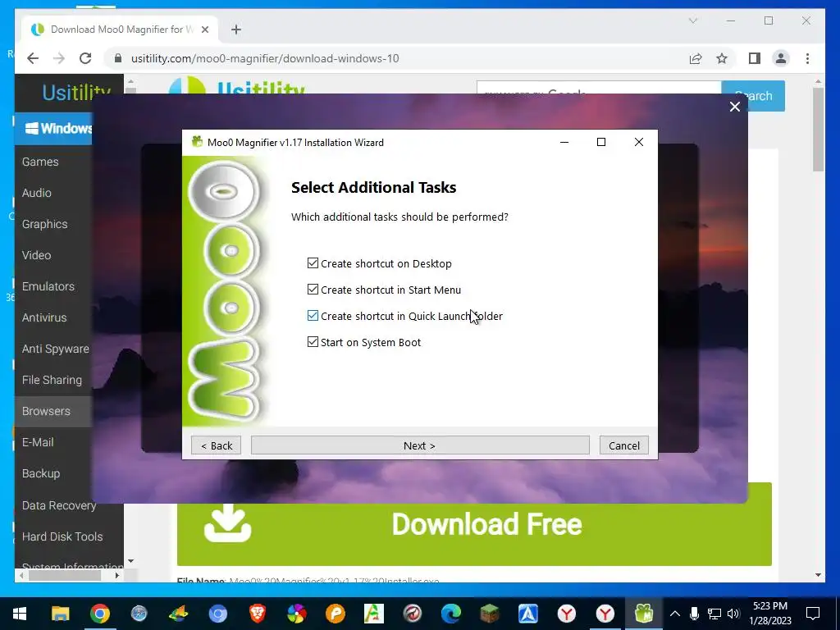Open Minecraft block icon in taskbar
Image resolution: width=840 pixels, height=630 pixels.
[x=489, y=614]
